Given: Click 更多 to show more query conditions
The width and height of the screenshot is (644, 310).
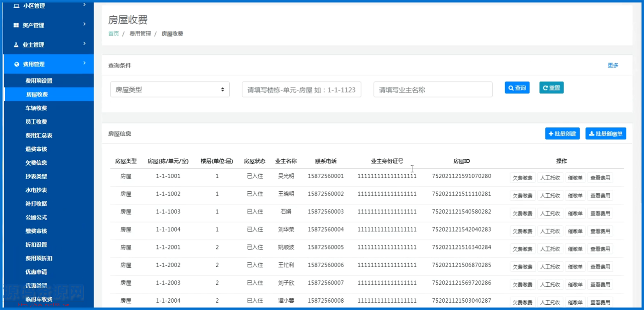Looking at the screenshot, I should [613, 65].
